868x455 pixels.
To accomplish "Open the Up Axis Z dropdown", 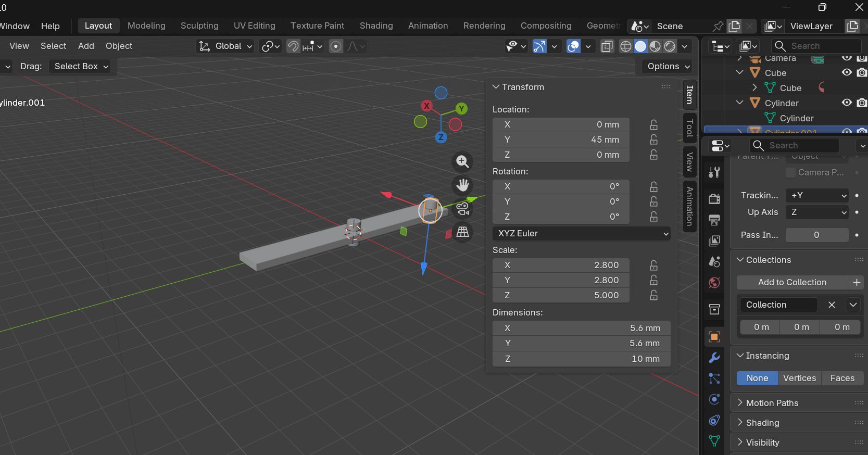I will (817, 212).
